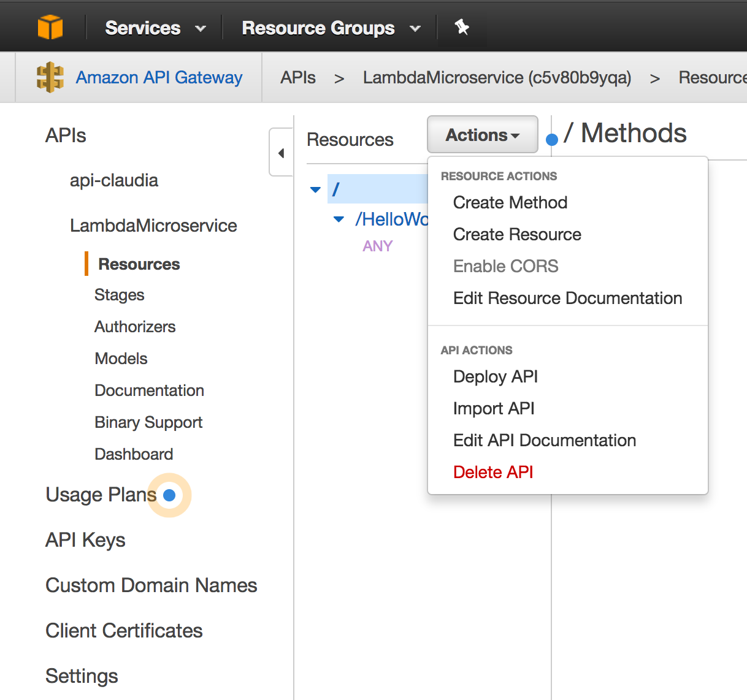
Task: Click the red Delete API option
Action: [492, 473]
